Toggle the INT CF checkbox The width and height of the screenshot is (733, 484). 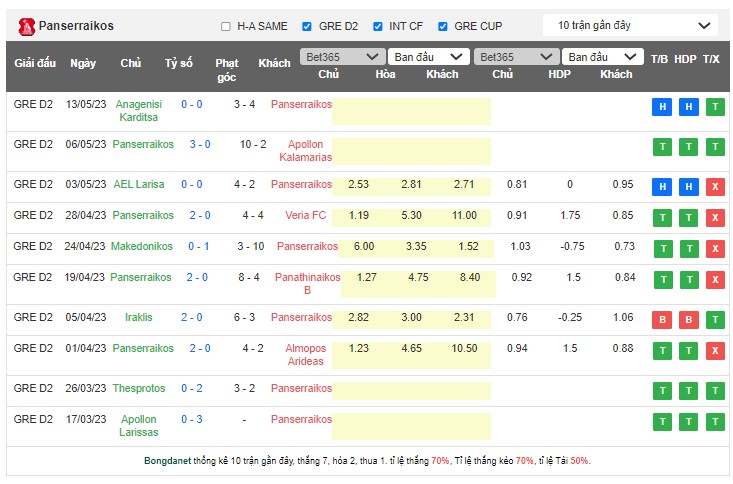376,26
